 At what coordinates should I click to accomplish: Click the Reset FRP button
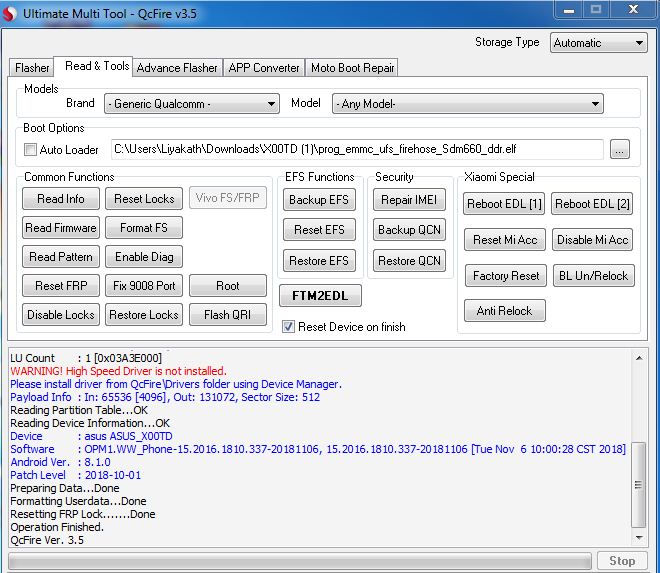[61, 285]
